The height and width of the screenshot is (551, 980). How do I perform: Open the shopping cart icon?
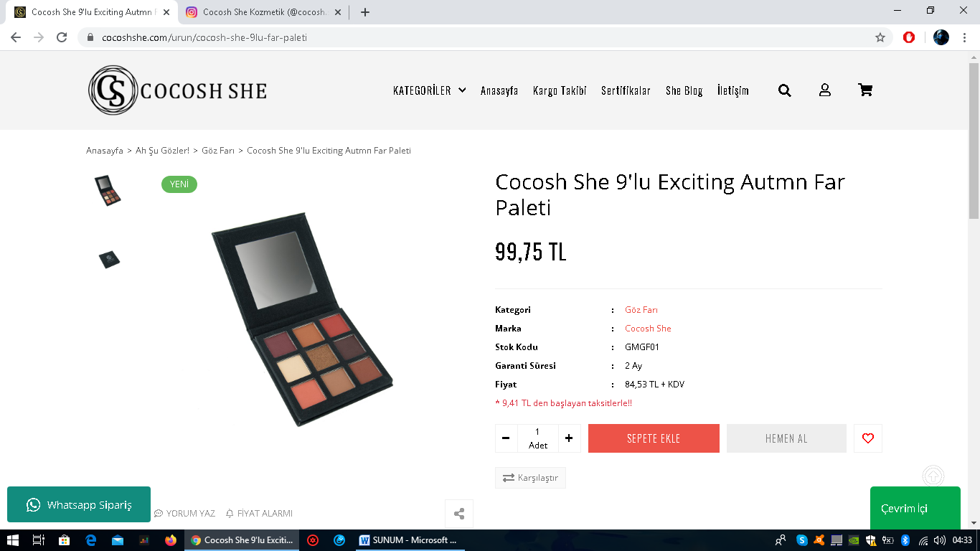[865, 90]
